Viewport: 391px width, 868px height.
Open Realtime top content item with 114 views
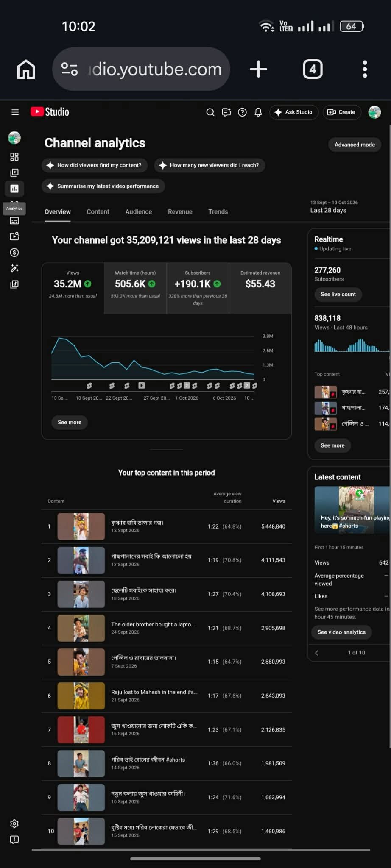tap(352, 424)
